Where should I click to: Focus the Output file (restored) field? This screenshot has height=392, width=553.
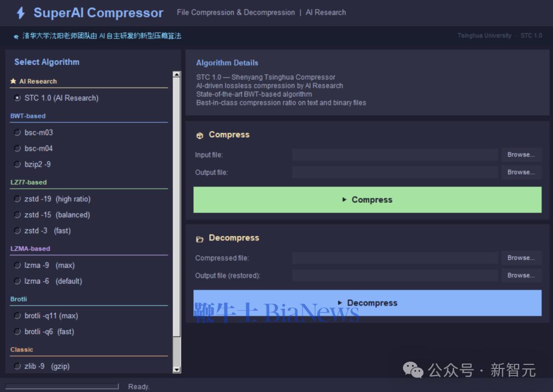395,276
